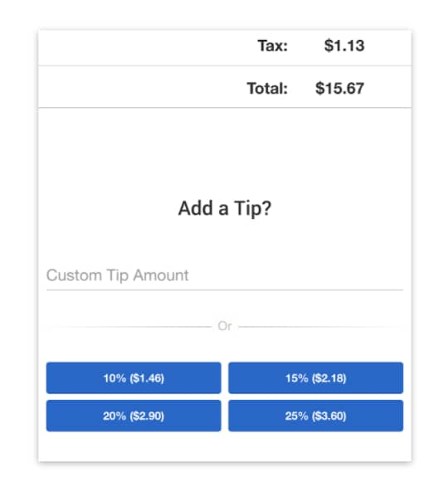Image resolution: width=448 pixels, height=491 pixels.
Task: Click the divider line left of Or
Action: pyautogui.click(x=129, y=327)
